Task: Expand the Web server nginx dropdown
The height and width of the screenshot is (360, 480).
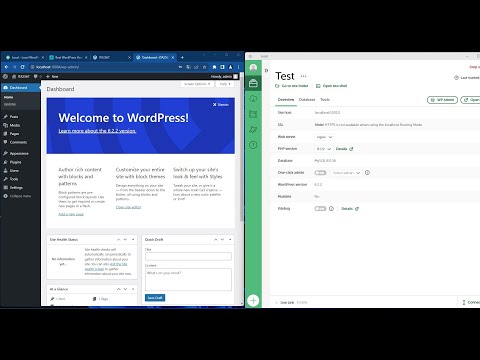Action: pos(324,137)
